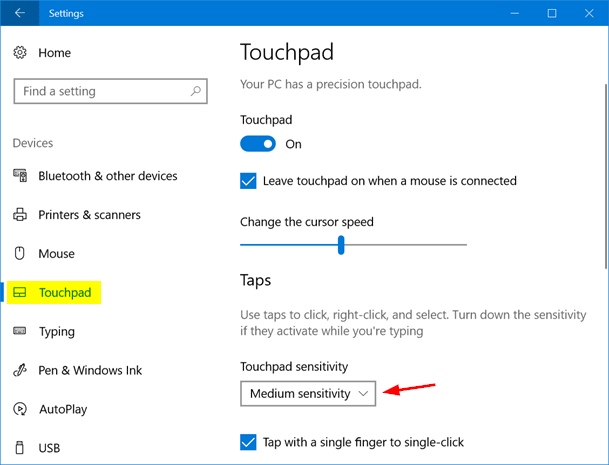Click the Pen & Windows Ink icon
The image size is (609, 465).
tap(20, 370)
